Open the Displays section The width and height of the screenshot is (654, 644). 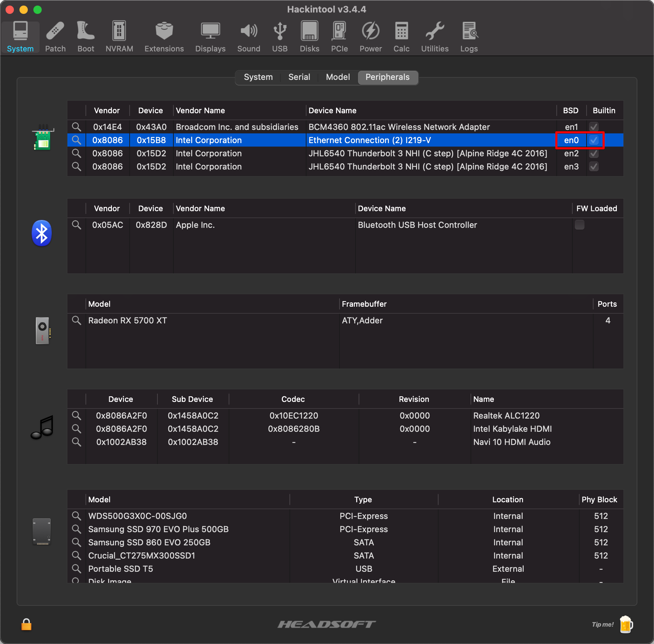point(210,37)
